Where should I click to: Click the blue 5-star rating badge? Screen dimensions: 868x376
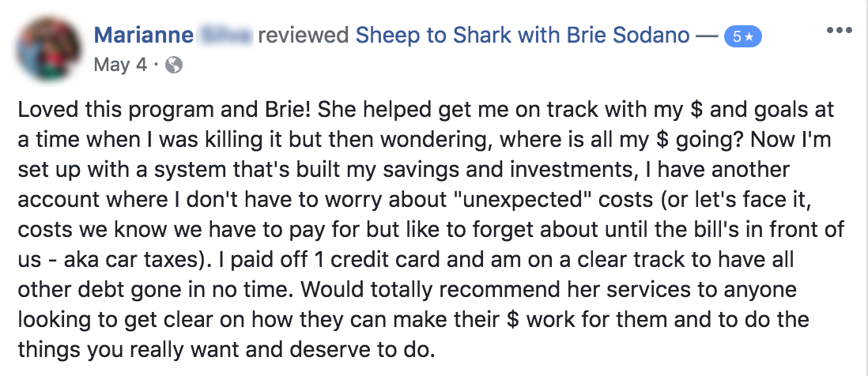pyautogui.click(x=743, y=37)
